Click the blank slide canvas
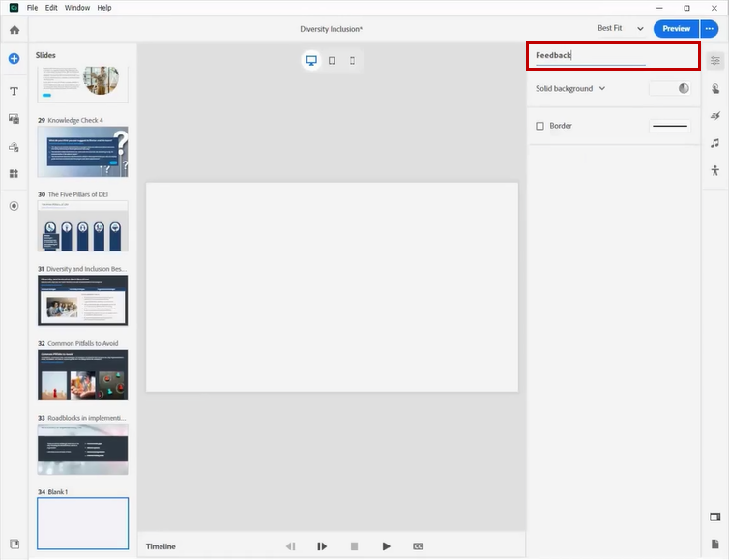 [x=332, y=287]
